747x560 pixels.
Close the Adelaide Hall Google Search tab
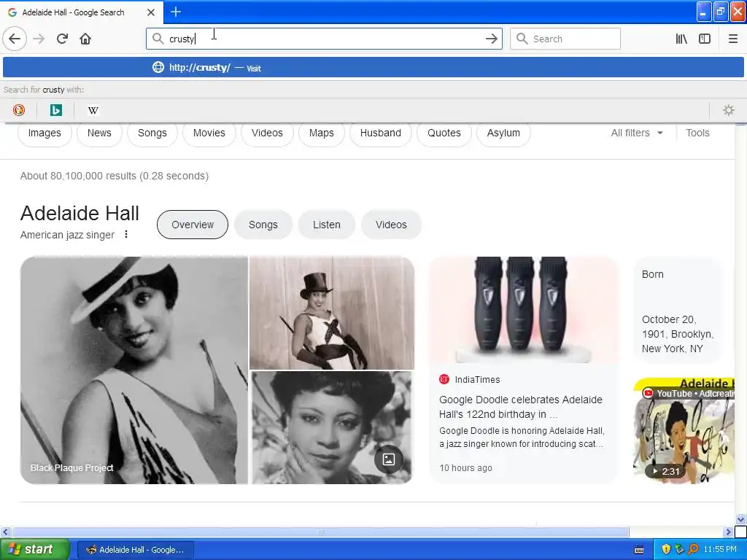pyautogui.click(x=151, y=12)
